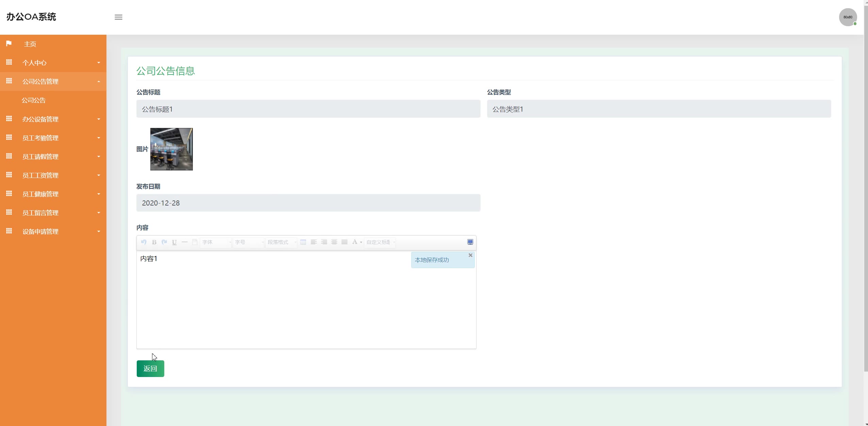
Task: Open the 字号 font size dropdown
Action: (248, 242)
